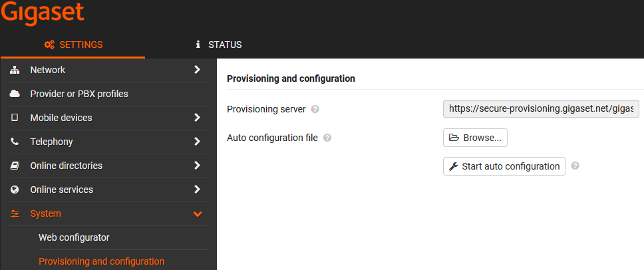Expand the Mobile devices chevron

pos(197,118)
